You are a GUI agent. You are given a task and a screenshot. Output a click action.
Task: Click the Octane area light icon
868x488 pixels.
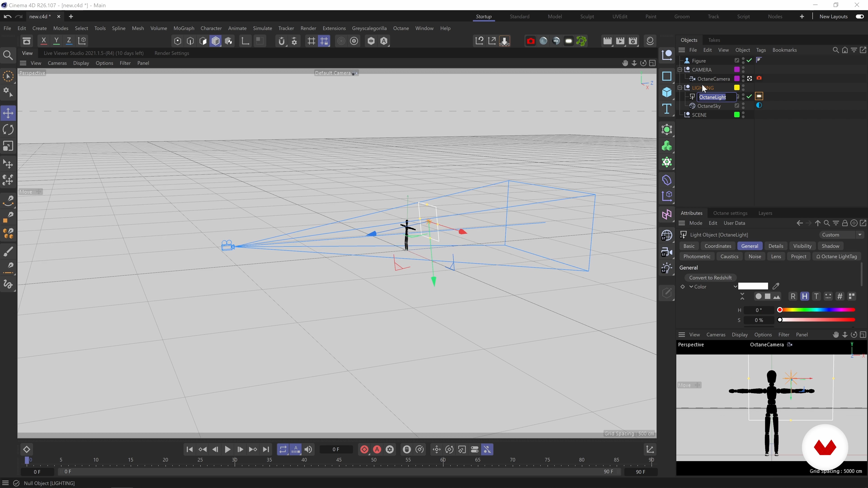[569, 41]
